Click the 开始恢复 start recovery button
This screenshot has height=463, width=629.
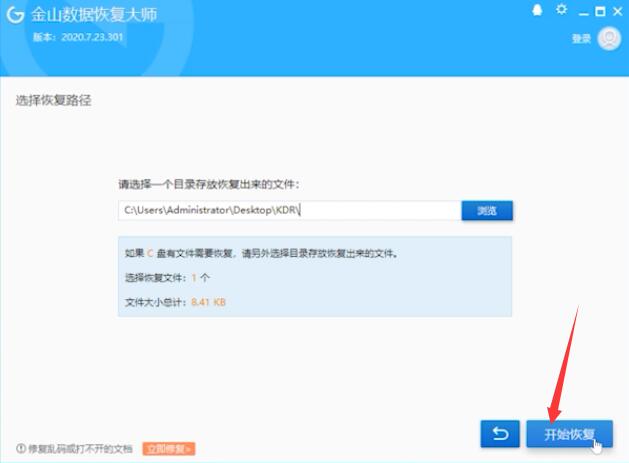[569, 434]
